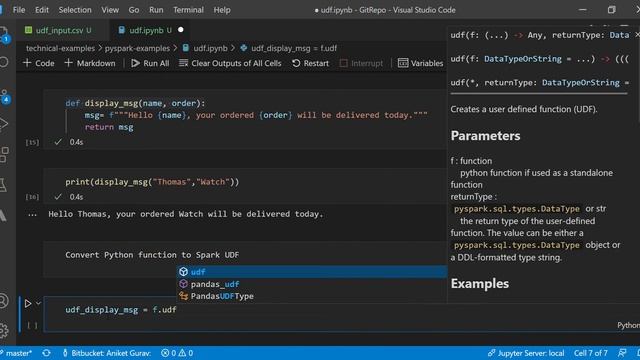Open the Testing flask icon
This screenshot has height=360, width=640.
click(x=2, y=185)
